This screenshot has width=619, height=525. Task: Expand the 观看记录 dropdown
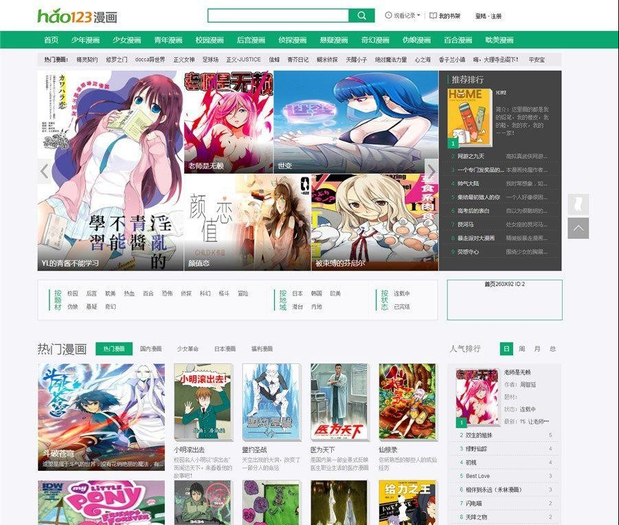[x=406, y=16]
